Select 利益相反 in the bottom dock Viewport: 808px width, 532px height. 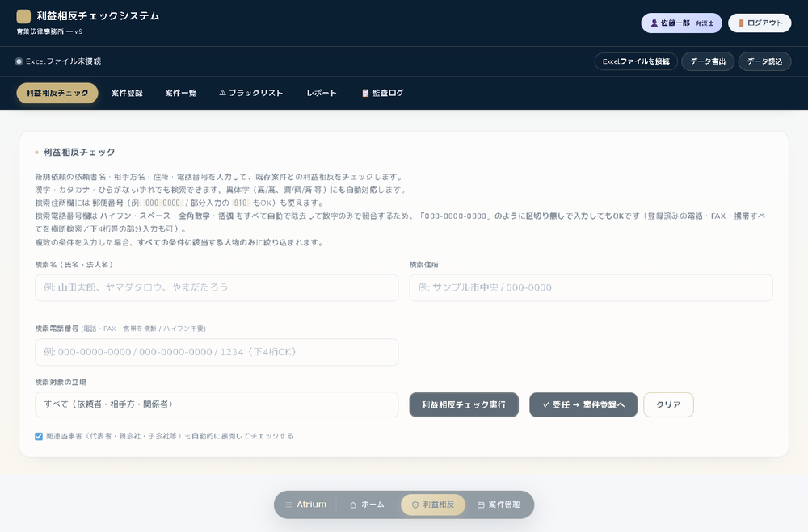pos(433,505)
